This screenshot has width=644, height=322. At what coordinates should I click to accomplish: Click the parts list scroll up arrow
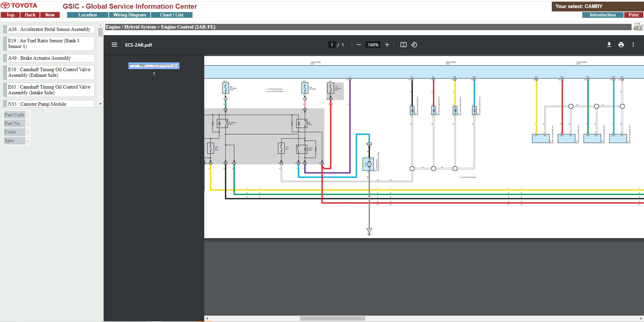100,25
